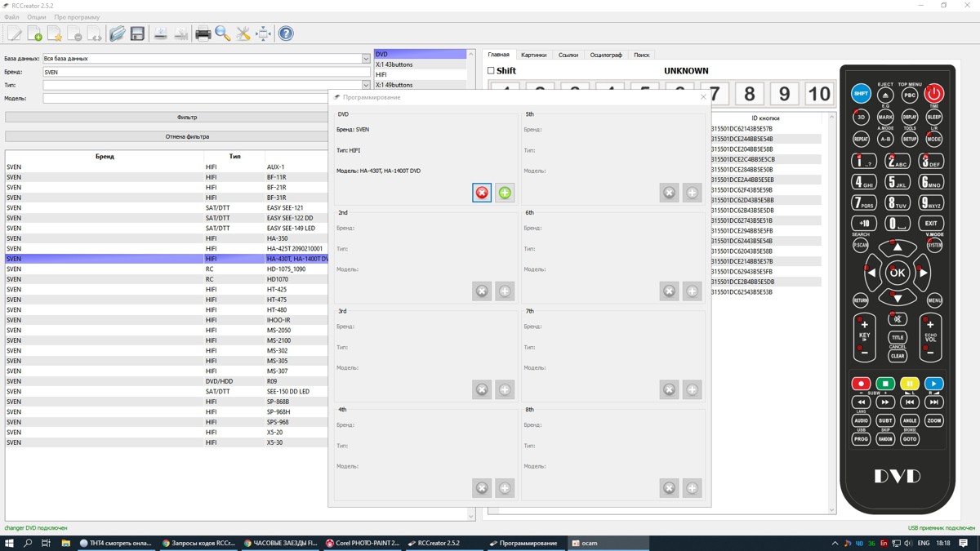Expand the Тип dropdown
This screenshot has width=980, height=551.
tap(365, 85)
